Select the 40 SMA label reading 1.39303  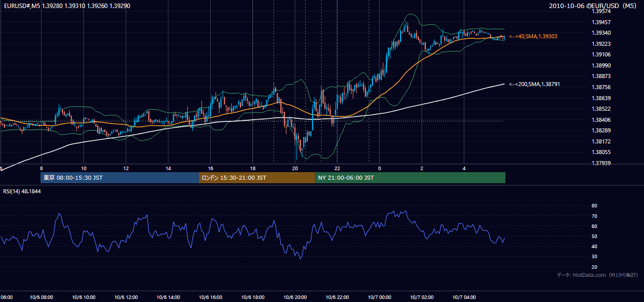tap(533, 37)
